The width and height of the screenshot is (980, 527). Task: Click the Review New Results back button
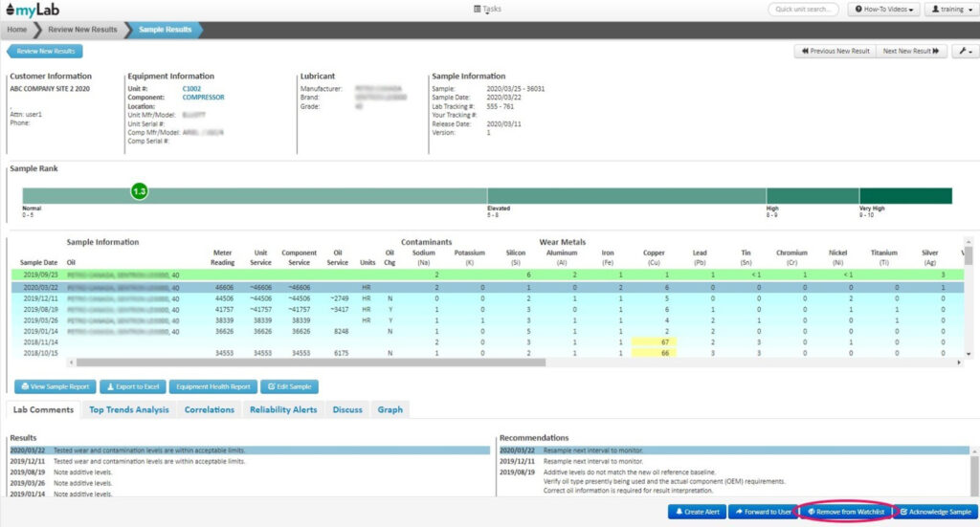pos(45,52)
